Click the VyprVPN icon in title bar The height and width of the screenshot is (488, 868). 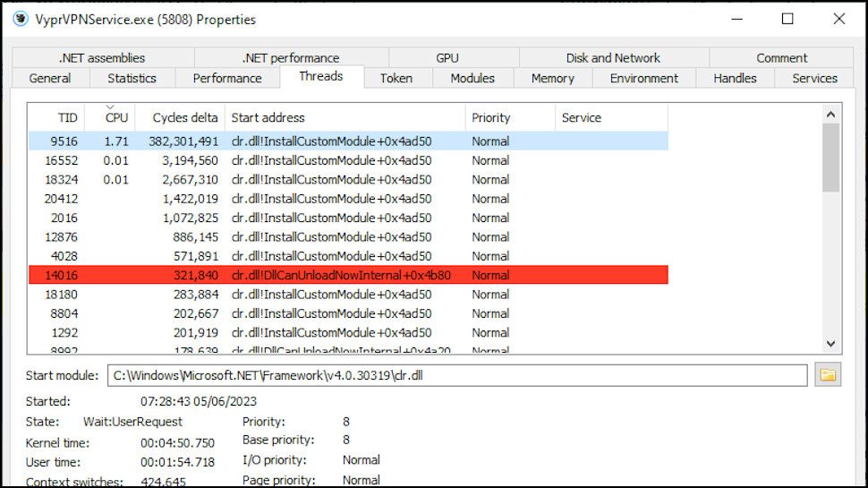(20, 19)
